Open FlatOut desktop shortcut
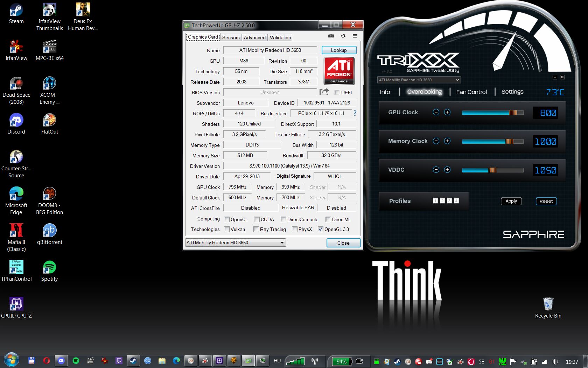Screen dimensions: 588x368 [50, 124]
